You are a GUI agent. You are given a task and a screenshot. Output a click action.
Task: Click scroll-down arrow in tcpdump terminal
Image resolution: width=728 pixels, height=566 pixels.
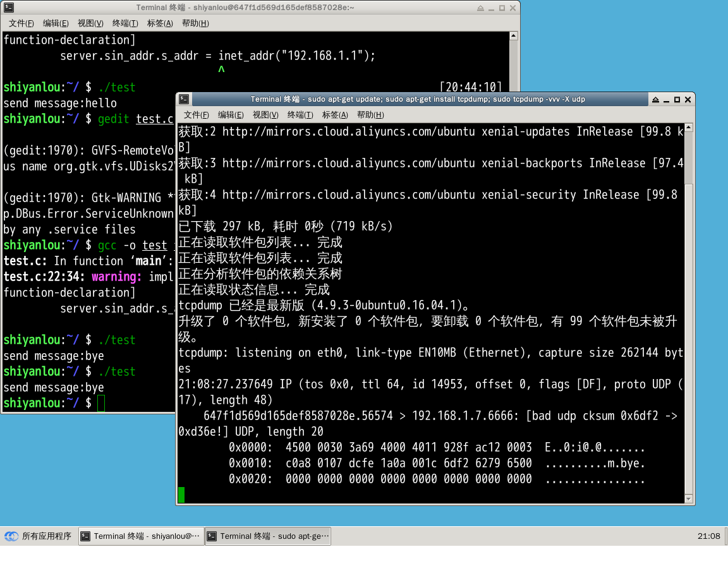[x=689, y=499]
